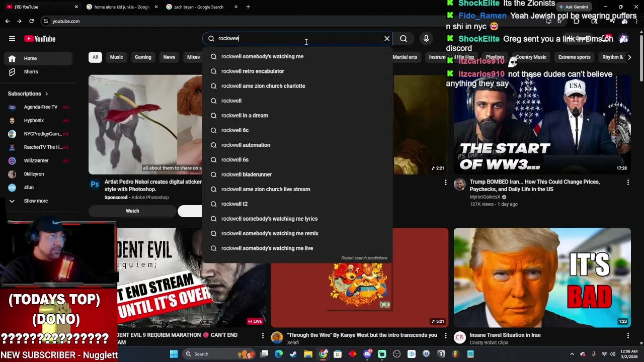Open the 'Through the Wire' video title
Screen dimensions: 644x362
(x=362, y=335)
